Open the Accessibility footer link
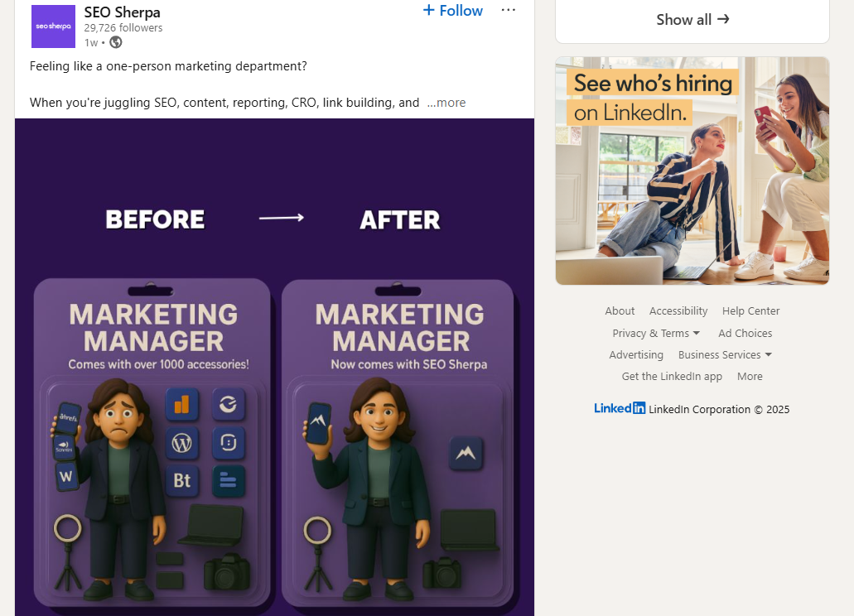The image size is (854, 616). pyautogui.click(x=678, y=310)
